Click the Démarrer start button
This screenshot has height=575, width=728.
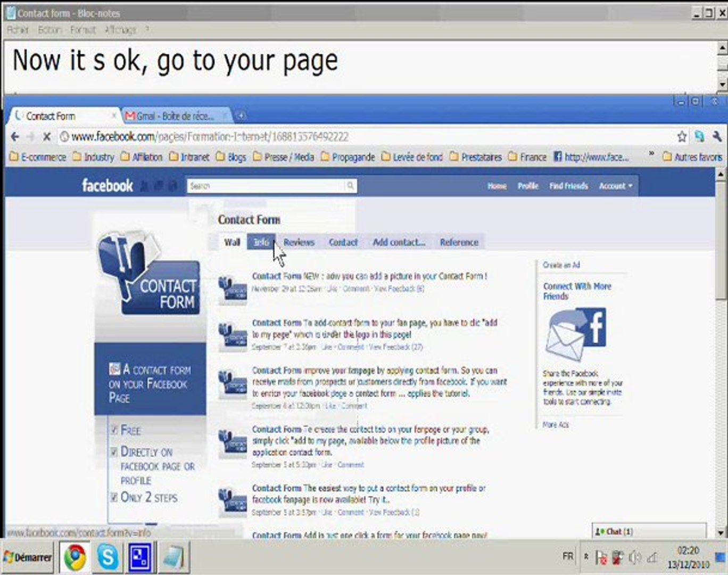click(x=28, y=557)
